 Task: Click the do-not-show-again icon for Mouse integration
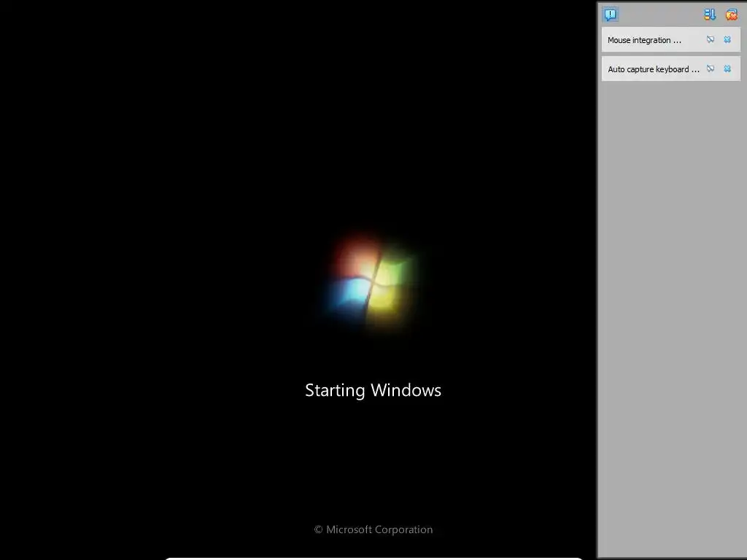tap(711, 39)
